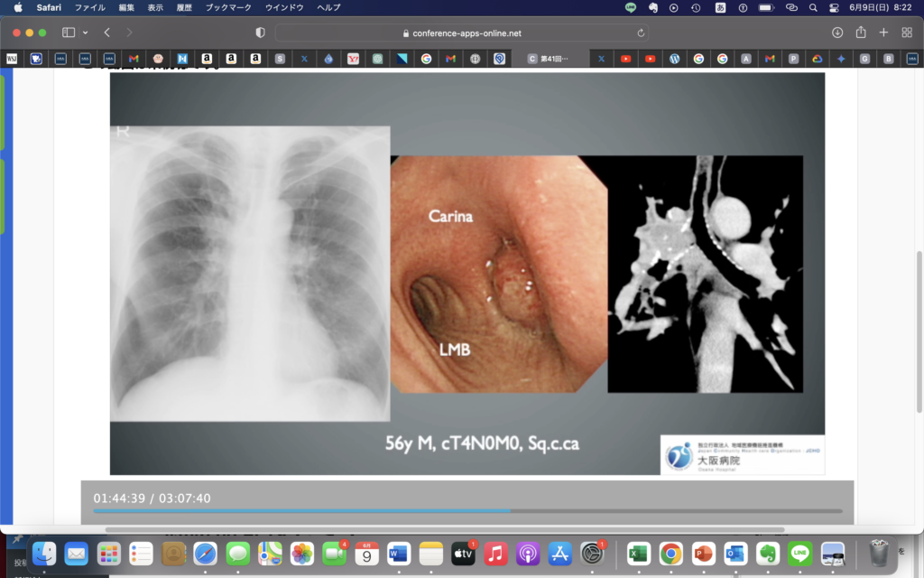Click the Safari sidebar toggle icon
Screen dimensions: 924x578
[69, 33]
